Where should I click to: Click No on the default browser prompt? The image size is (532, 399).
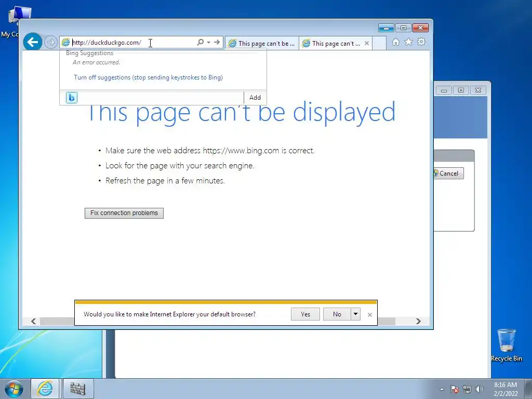[337, 314]
